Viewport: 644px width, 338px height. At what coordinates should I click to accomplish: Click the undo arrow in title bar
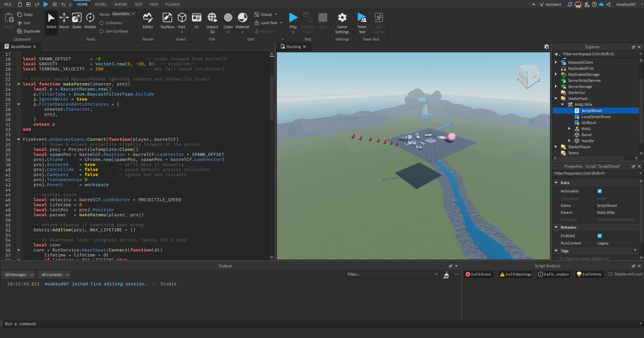pyautogui.click(x=63, y=4)
